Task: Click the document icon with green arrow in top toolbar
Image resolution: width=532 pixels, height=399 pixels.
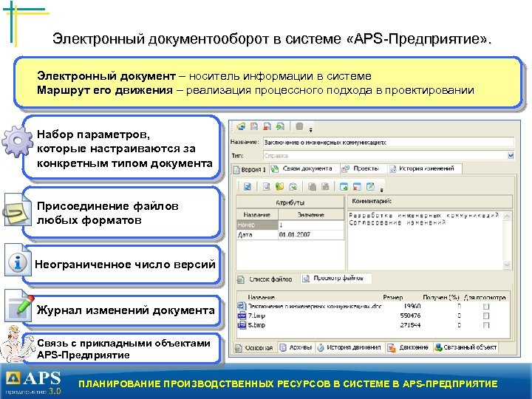Action: pos(280,126)
